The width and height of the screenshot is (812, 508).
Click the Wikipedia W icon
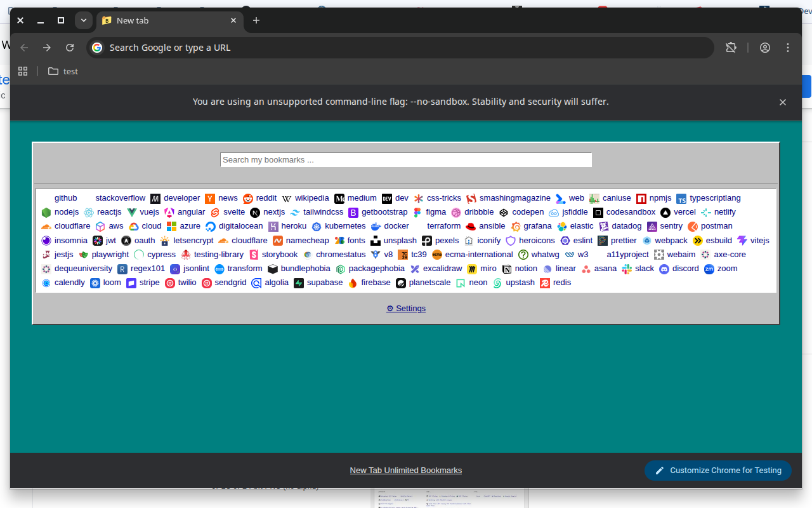[287, 199]
